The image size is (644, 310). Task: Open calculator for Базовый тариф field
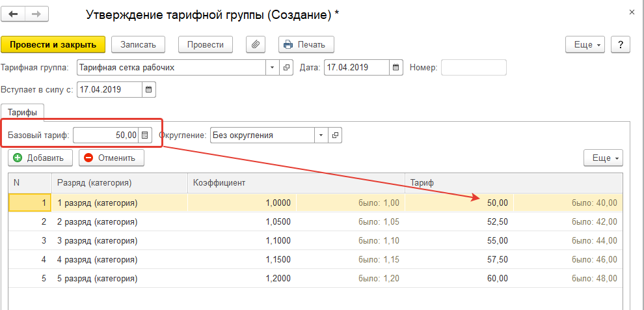point(145,135)
